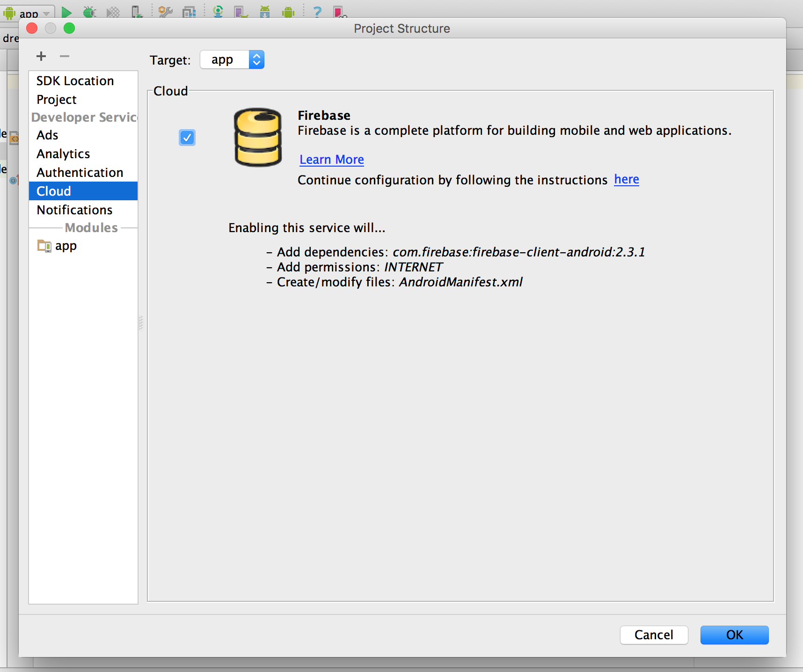Open project settings via wrench icon

[x=165, y=12]
